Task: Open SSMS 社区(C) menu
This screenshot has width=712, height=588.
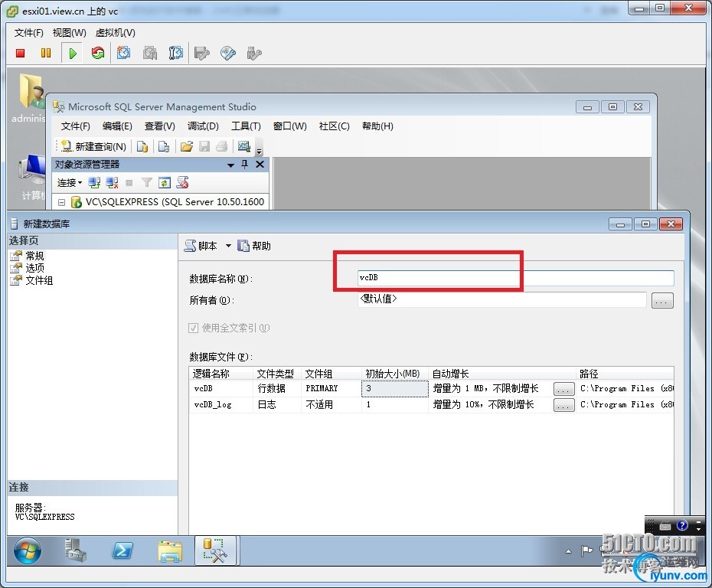Action: (335, 126)
